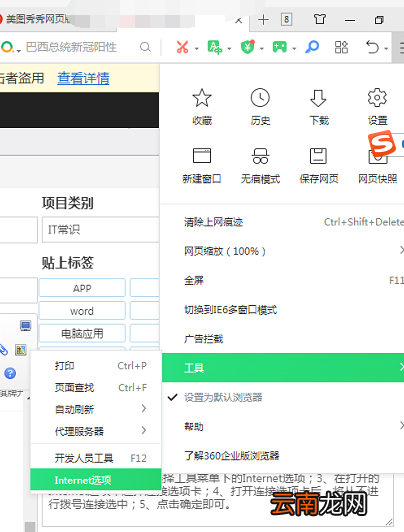The width and height of the screenshot is (404, 532).
Task: Click the green translate icon in toolbar
Action: click(214, 47)
